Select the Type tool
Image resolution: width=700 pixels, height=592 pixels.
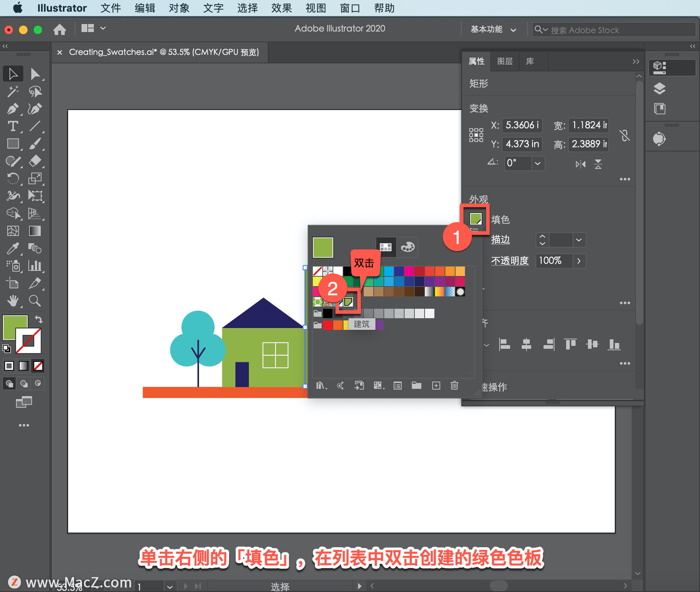13,126
